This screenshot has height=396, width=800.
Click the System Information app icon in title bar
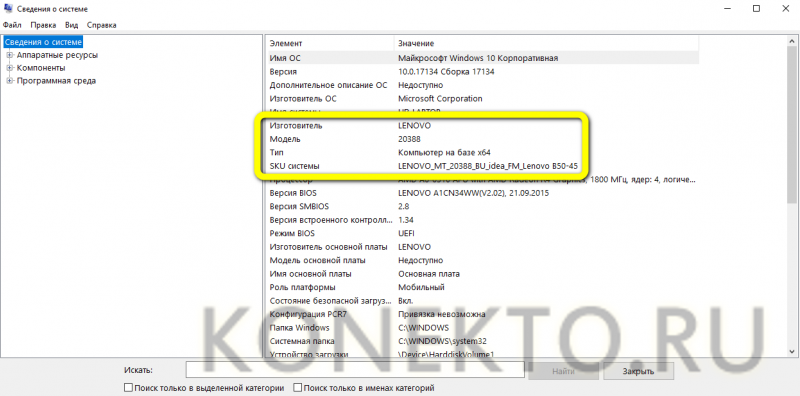tap(8, 9)
